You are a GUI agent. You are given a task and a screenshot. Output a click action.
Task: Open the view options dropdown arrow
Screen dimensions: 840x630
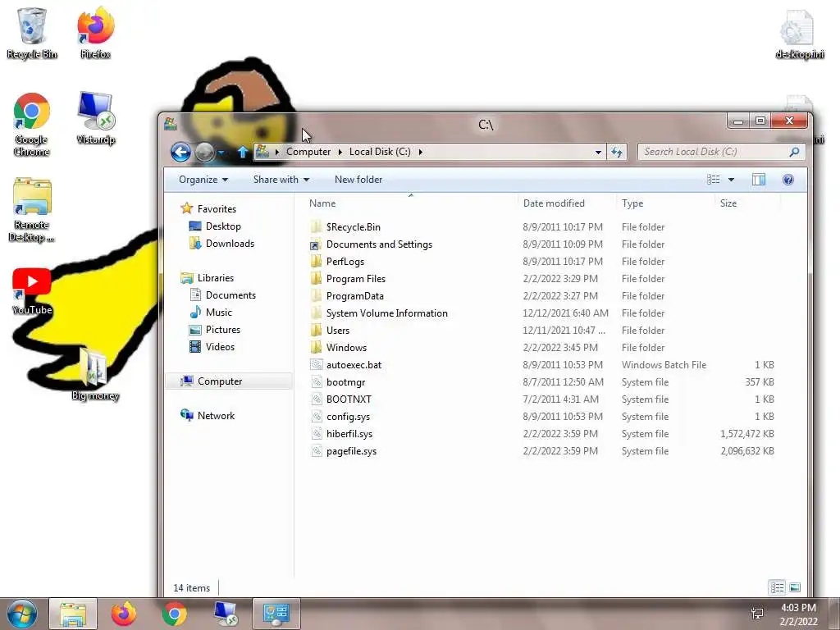[731, 180]
